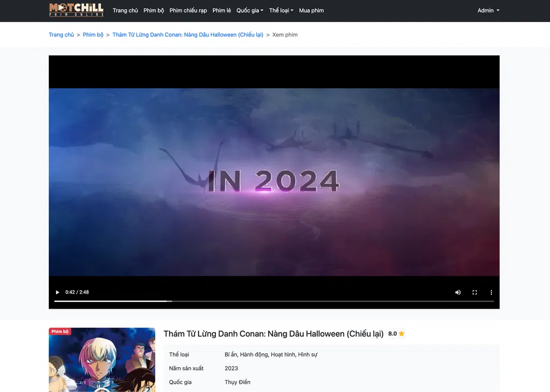The width and height of the screenshot is (550, 392).
Task: Click the video frame showing IN 2024
Action: [x=274, y=182]
